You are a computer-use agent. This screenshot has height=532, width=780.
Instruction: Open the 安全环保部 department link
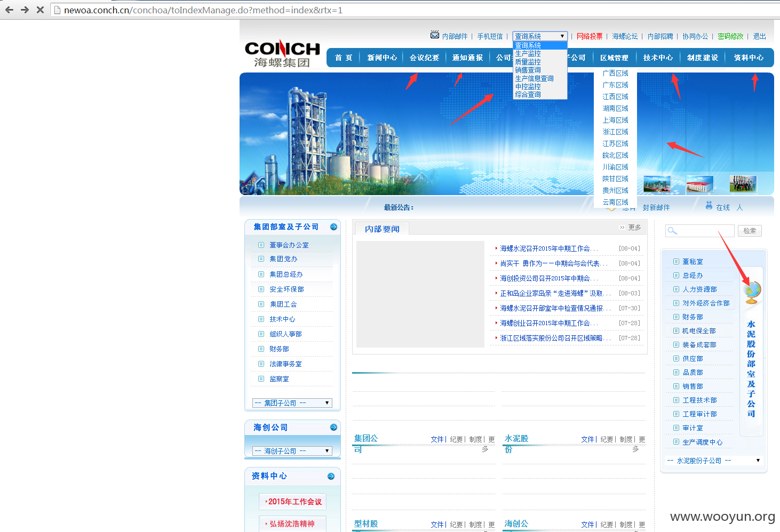tap(286, 289)
